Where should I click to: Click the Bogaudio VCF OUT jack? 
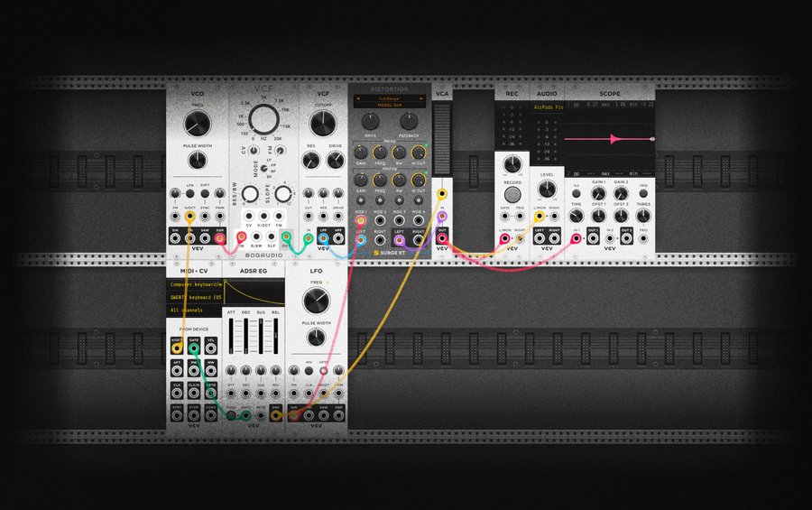pos(286,237)
